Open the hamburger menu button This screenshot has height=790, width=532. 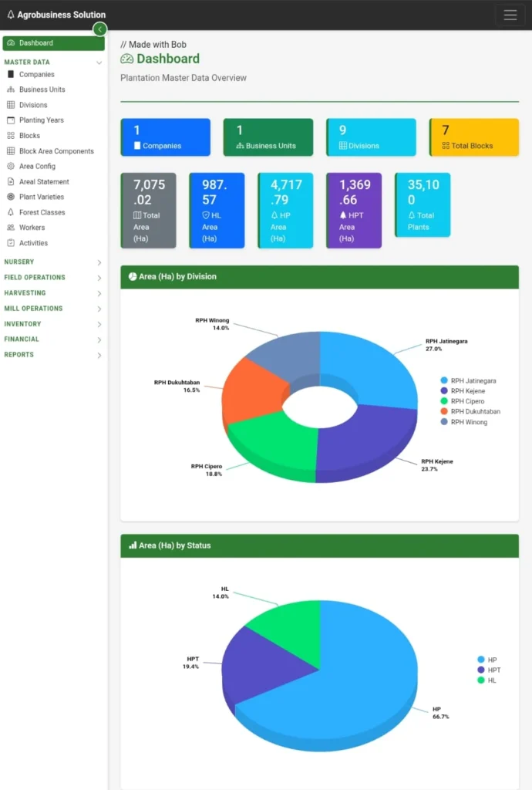tap(510, 15)
